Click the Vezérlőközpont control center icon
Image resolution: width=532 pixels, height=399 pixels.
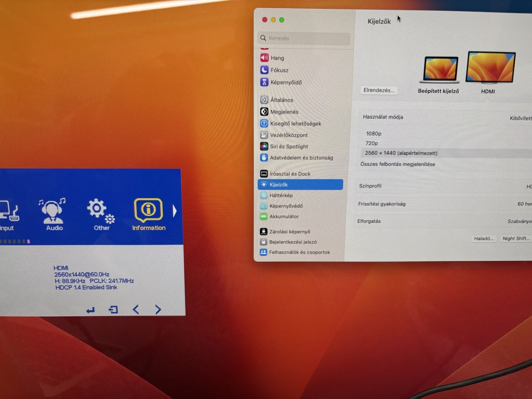tap(264, 135)
